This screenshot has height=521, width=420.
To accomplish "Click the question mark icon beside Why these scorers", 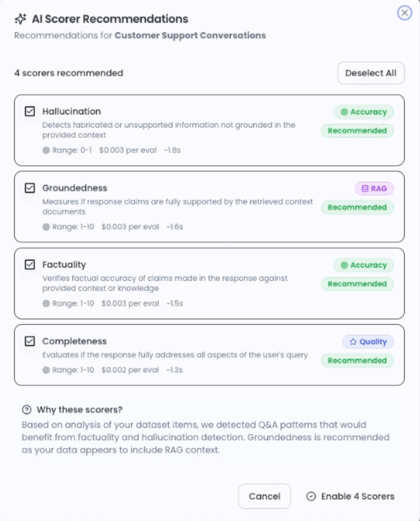I will tap(27, 410).
